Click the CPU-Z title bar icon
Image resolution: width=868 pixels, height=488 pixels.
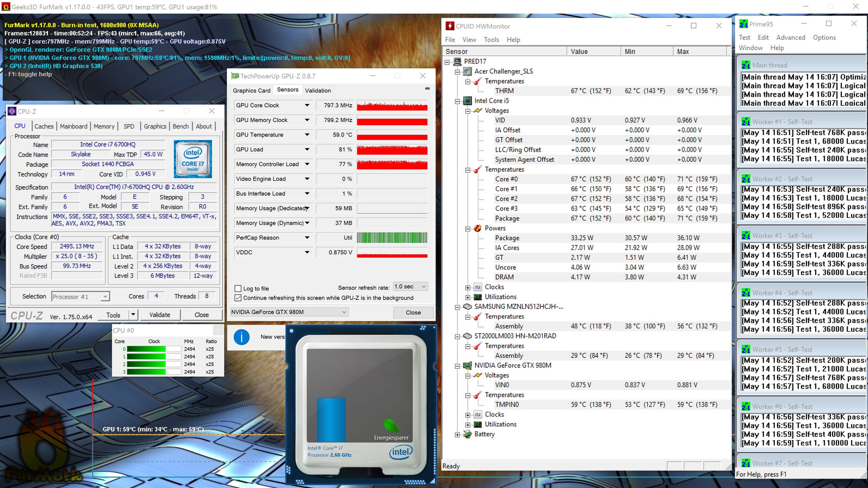[x=12, y=111]
